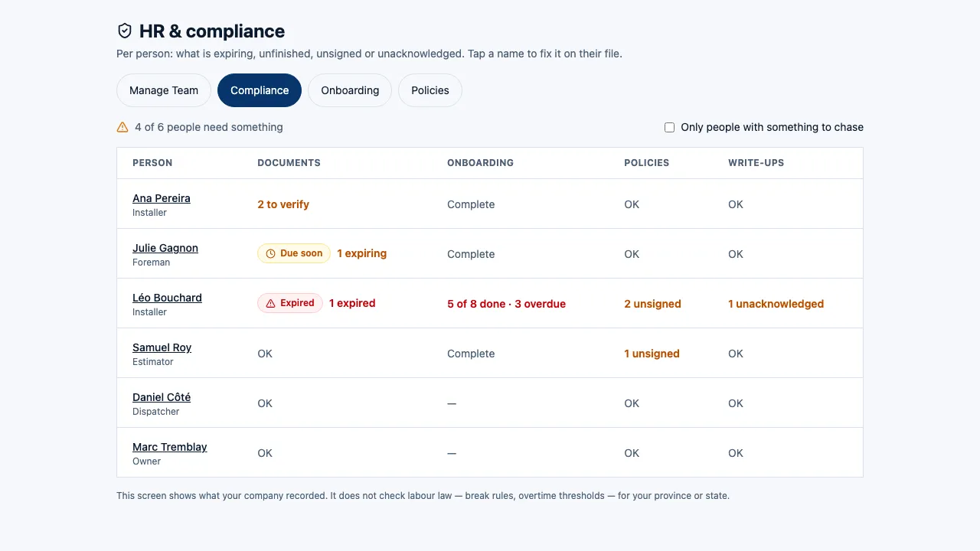Click '1 unacknowledged' write-up status
Image resolution: width=980 pixels, height=551 pixels.
pos(776,304)
